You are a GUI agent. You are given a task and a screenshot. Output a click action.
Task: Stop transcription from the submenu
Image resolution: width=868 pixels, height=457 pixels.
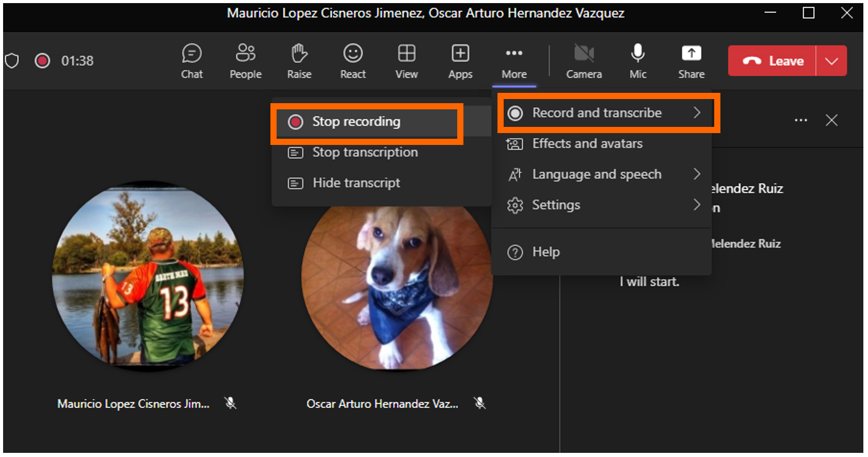(364, 152)
